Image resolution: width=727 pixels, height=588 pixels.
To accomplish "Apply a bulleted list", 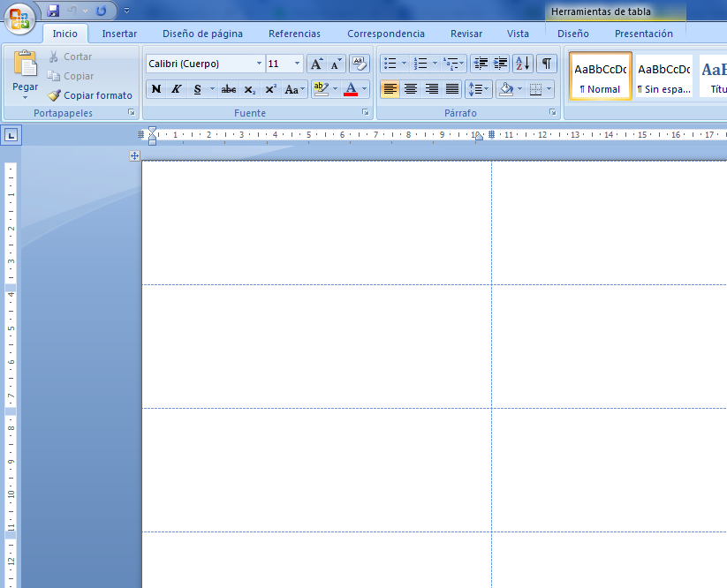I will (390, 64).
